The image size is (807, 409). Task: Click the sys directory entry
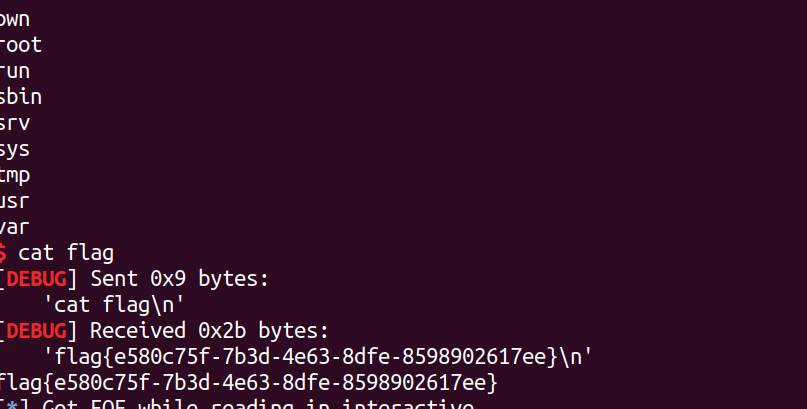[x=15, y=150]
